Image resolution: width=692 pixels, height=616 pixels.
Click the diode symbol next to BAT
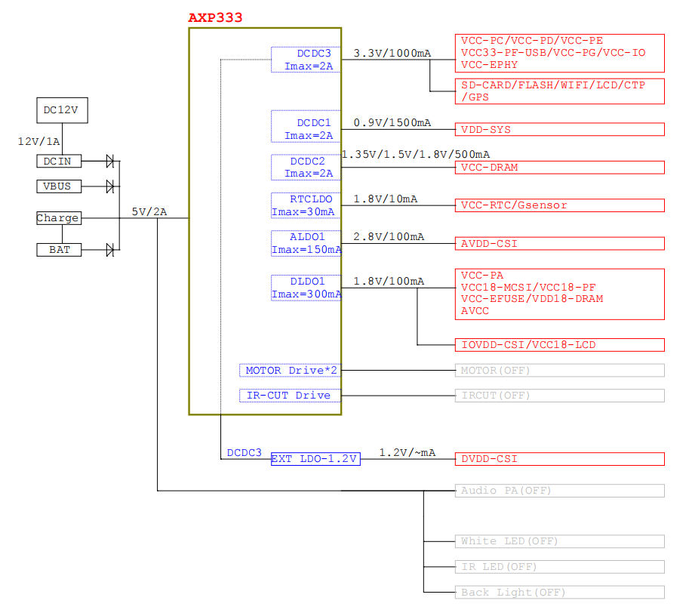[110, 249]
